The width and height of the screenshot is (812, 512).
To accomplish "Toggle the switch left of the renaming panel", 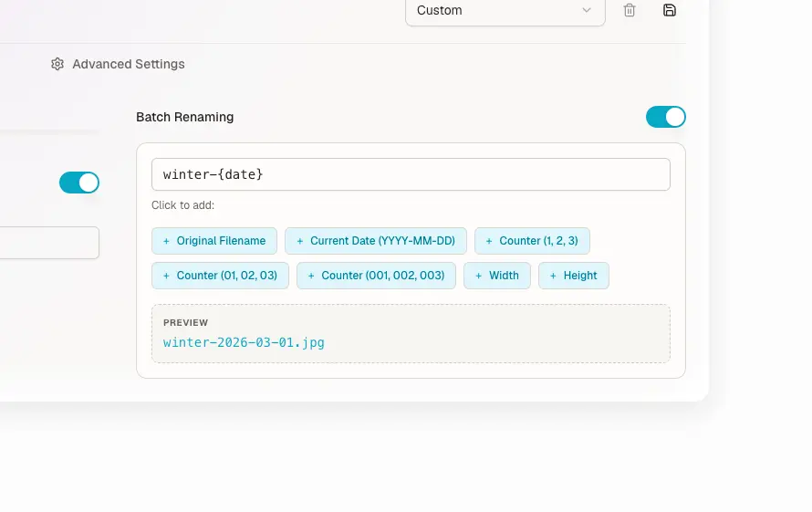I will pos(79,183).
